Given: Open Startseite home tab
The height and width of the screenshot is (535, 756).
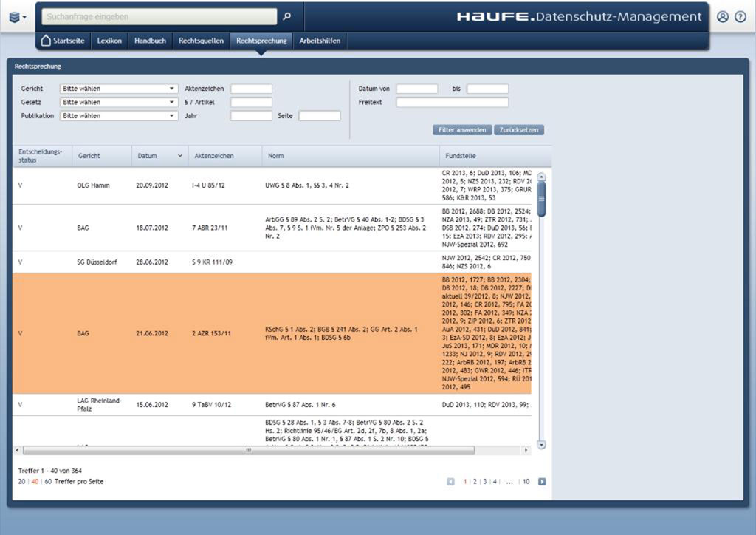Looking at the screenshot, I should click(63, 41).
